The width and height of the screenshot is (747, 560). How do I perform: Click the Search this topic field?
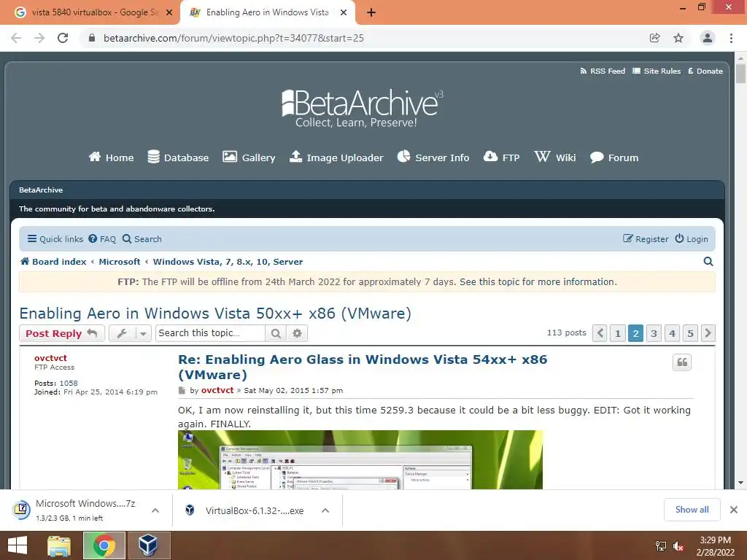[210, 333]
